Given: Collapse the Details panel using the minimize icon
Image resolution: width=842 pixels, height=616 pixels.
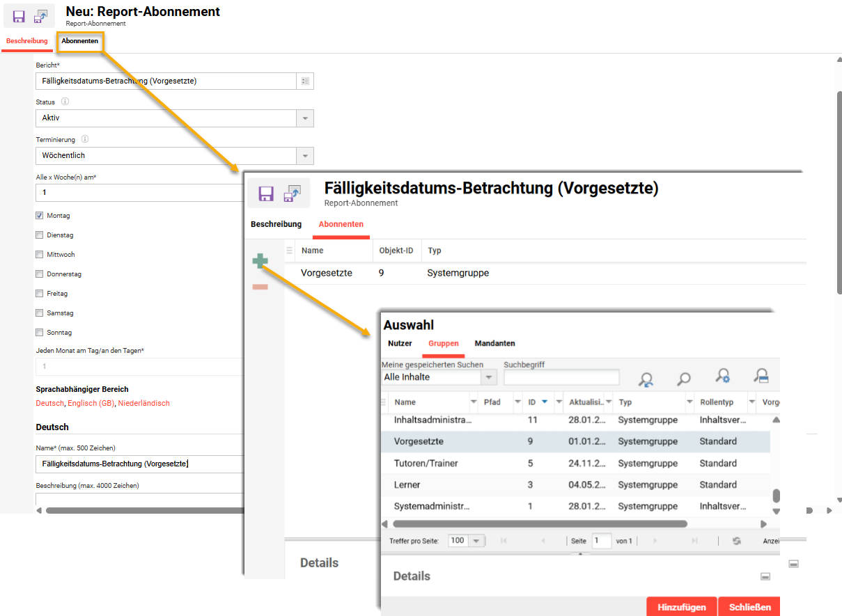Looking at the screenshot, I should [765, 576].
